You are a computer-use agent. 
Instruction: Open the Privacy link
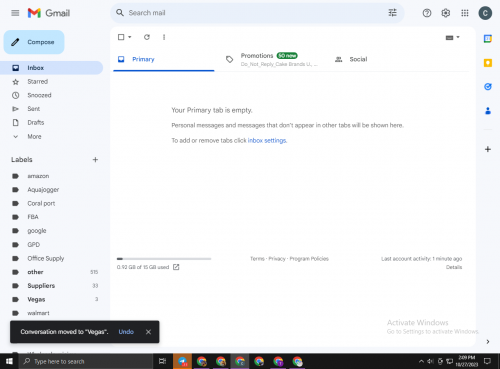pyautogui.click(x=277, y=259)
